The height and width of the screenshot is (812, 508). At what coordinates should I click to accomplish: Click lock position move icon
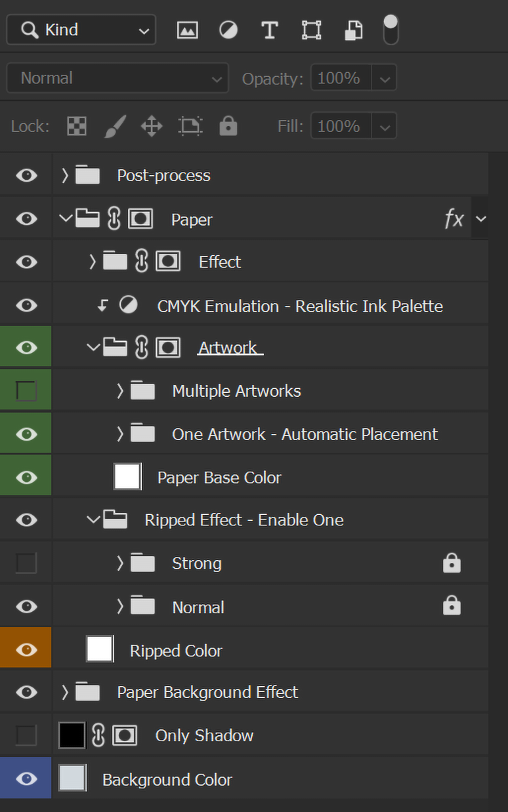[x=152, y=126]
